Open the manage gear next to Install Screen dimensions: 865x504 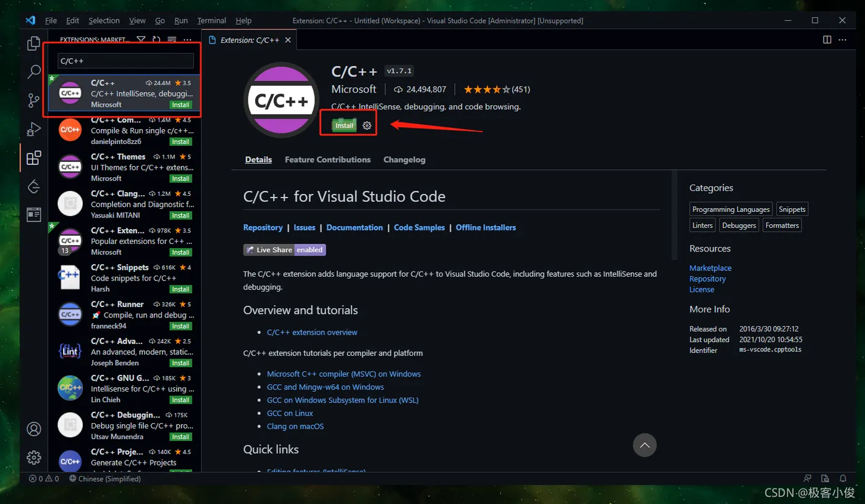[x=367, y=125]
